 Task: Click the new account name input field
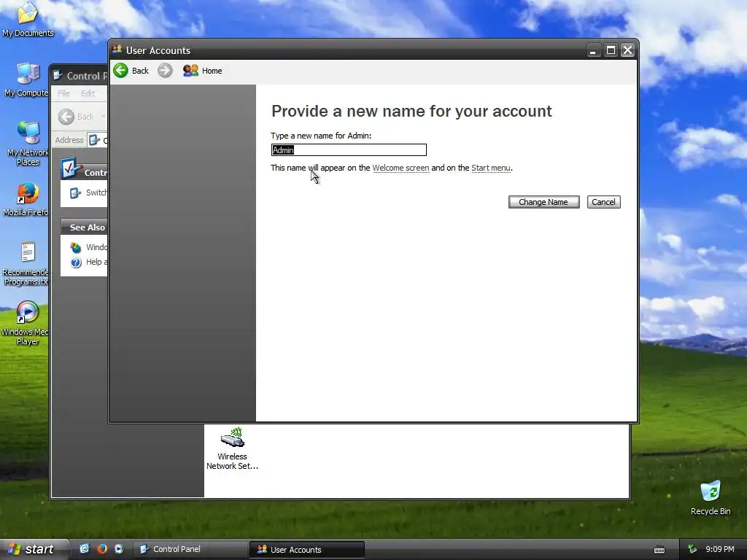pyautogui.click(x=349, y=150)
